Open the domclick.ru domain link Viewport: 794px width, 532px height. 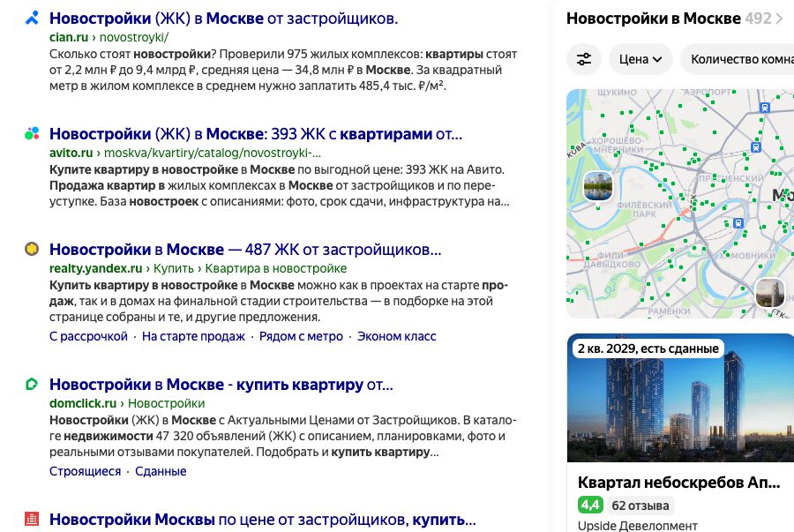pyautogui.click(x=83, y=403)
